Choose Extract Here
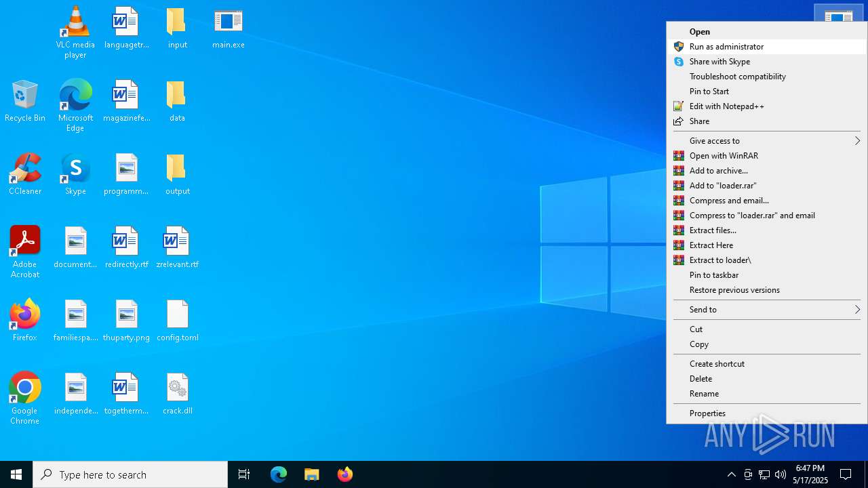This screenshot has height=488, width=868. point(766,245)
